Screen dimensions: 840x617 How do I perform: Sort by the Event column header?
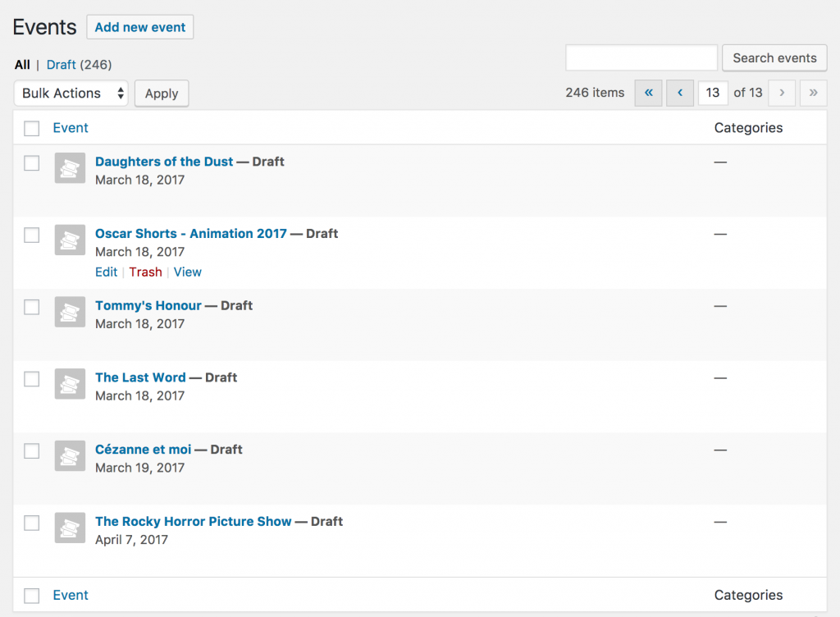(x=71, y=128)
